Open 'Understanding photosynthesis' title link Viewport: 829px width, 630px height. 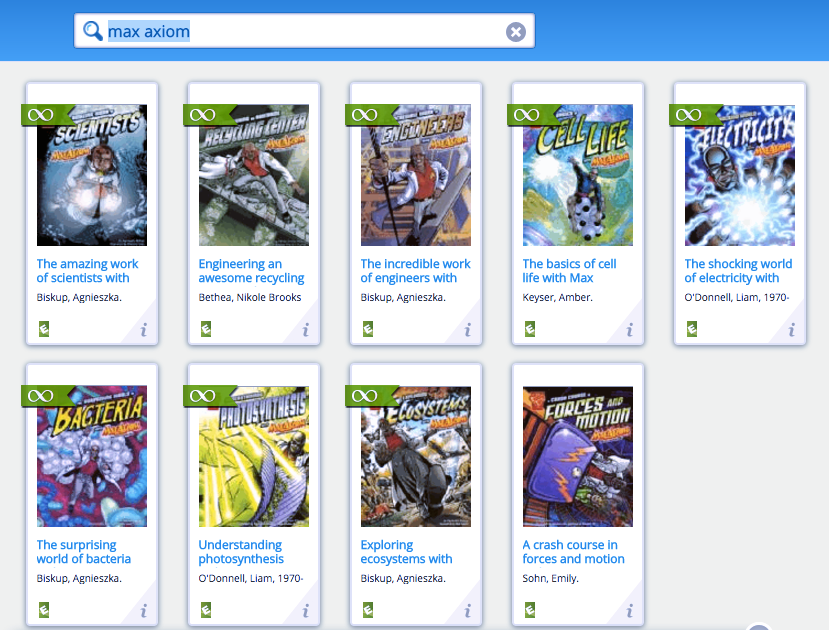click(241, 552)
